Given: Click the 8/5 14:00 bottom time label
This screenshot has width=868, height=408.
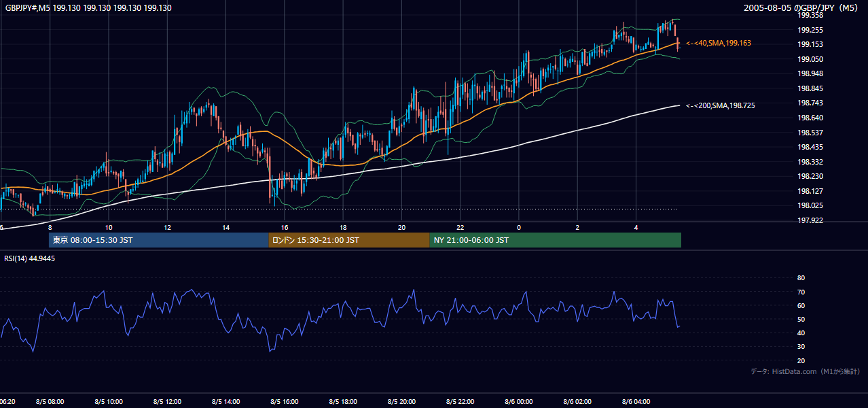Looking at the screenshot, I should click(225, 401).
